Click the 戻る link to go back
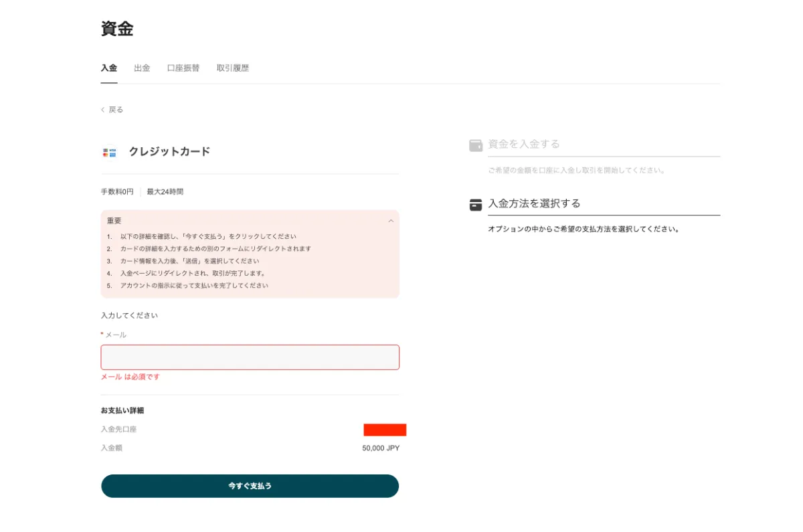Screen dimensions: 803x532 (x=112, y=109)
